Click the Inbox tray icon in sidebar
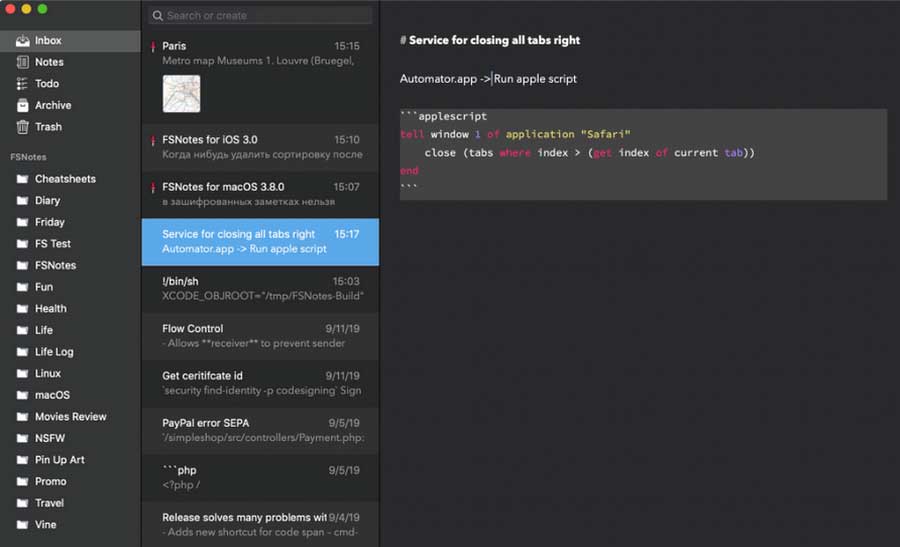The image size is (900, 547). tap(22, 40)
